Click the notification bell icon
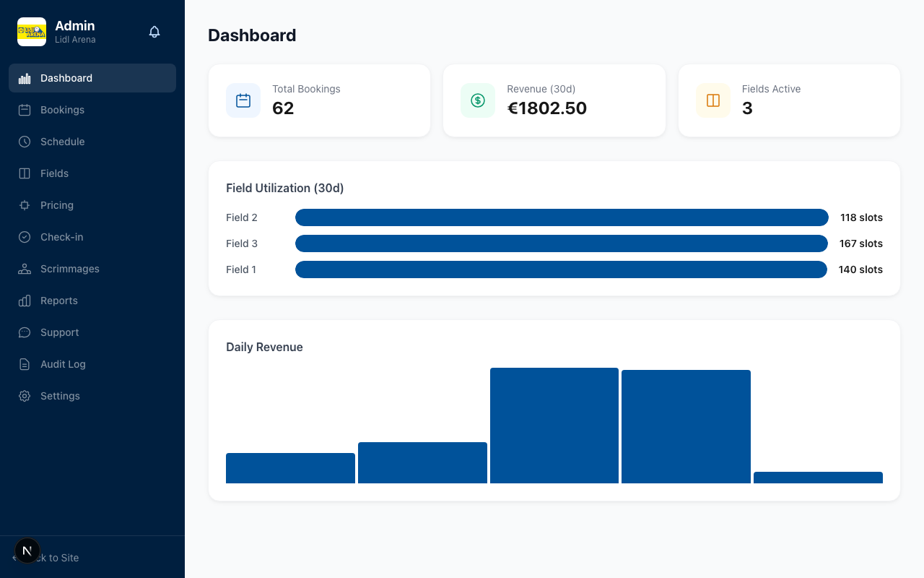The width and height of the screenshot is (924, 578). (x=154, y=32)
